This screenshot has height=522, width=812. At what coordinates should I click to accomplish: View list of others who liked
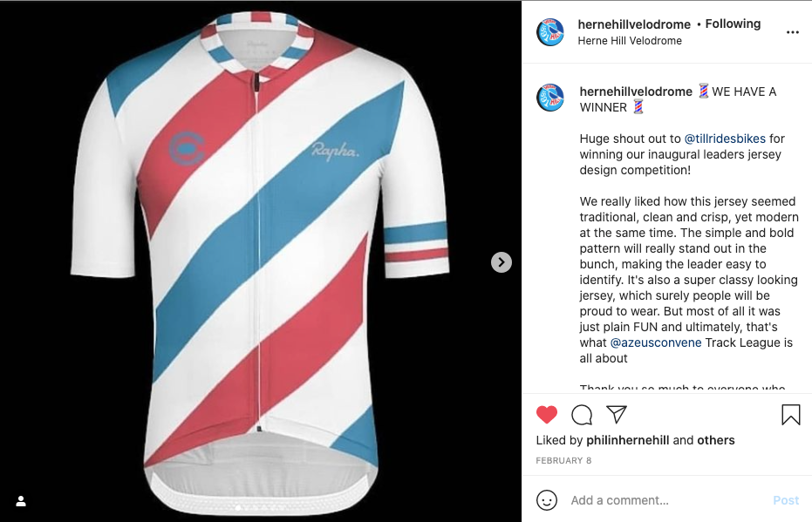click(716, 440)
